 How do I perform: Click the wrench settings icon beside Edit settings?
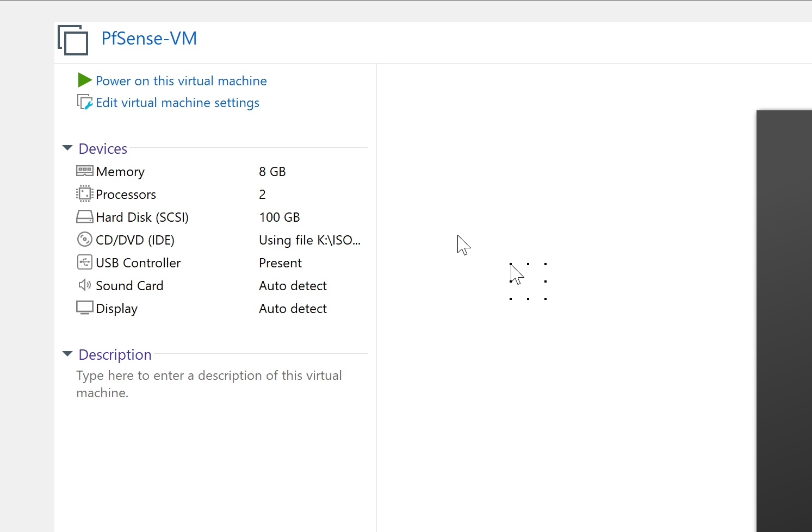[x=84, y=102]
